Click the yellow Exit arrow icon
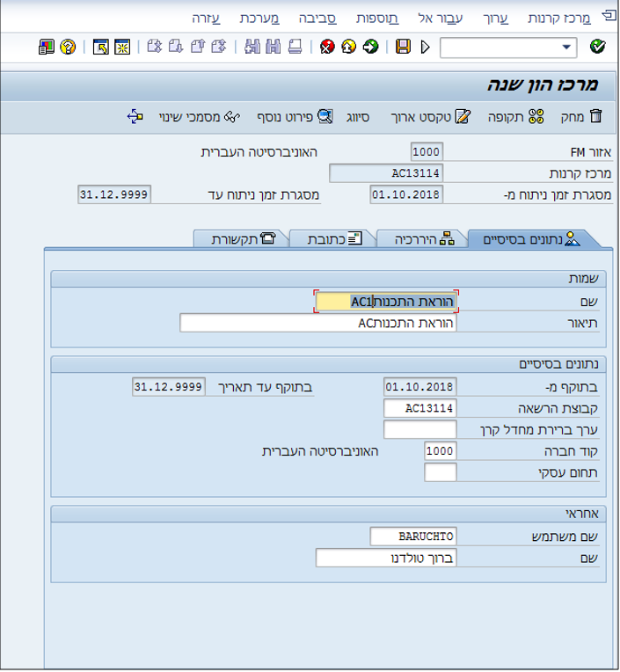The height and width of the screenshot is (672, 620). [349, 47]
